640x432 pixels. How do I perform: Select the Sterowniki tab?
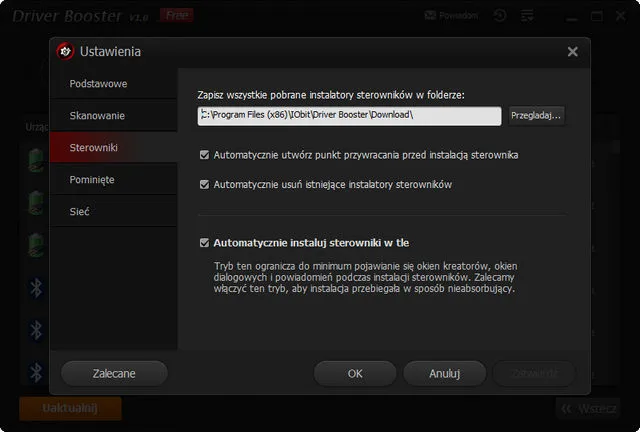(113, 147)
